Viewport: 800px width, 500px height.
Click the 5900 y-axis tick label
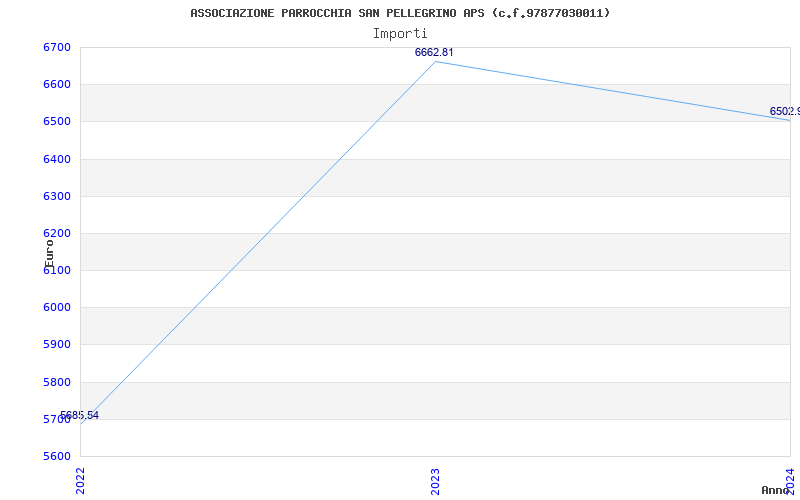point(57,345)
